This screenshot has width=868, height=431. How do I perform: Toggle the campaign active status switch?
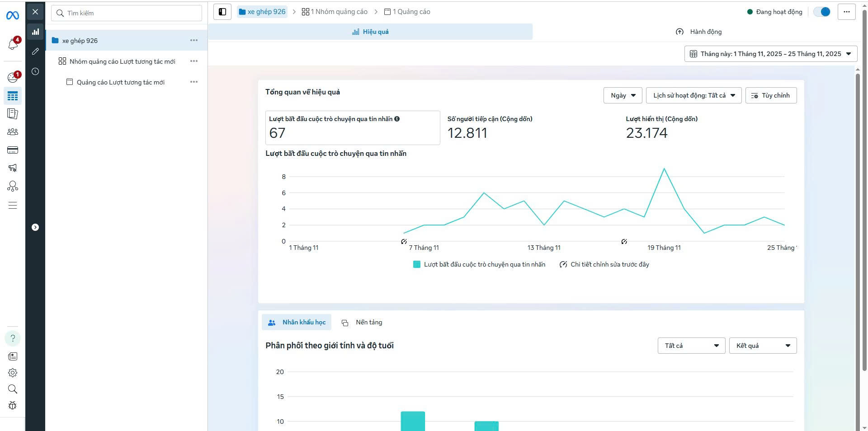[821, 12]
